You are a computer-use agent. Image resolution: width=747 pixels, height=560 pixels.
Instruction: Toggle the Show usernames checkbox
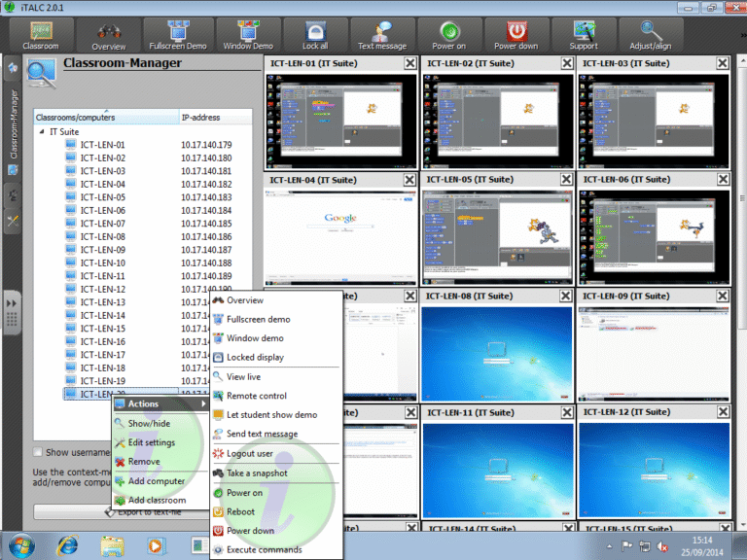[x=39, y=452]
